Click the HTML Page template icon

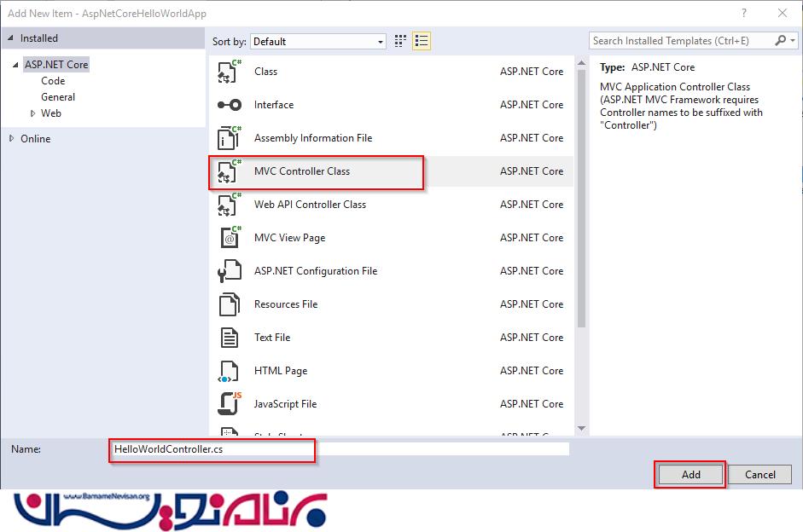(x=229, y=371)
